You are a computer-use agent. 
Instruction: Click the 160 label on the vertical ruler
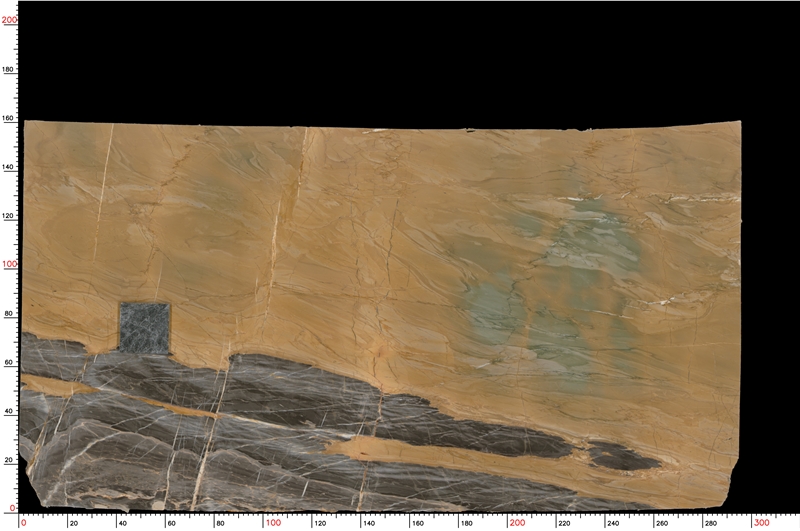click(x=9, y=118)
